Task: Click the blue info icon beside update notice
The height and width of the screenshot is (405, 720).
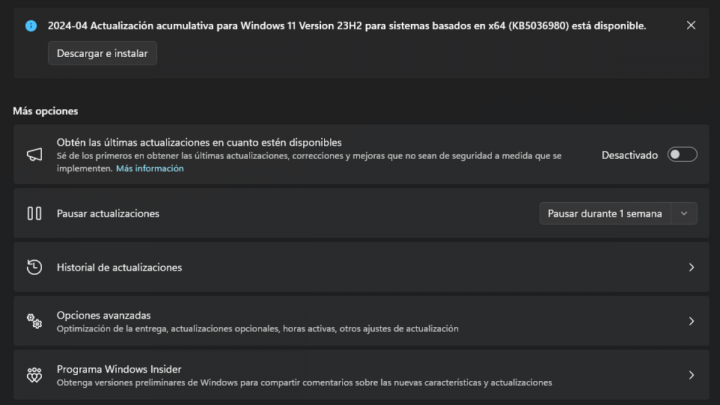Action: 31,26
